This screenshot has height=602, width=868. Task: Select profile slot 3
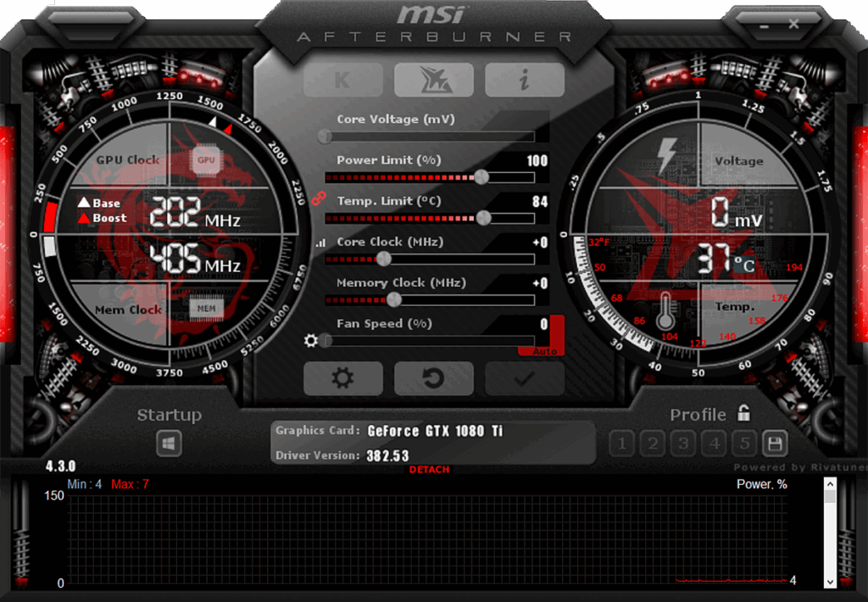pos(684,443)
